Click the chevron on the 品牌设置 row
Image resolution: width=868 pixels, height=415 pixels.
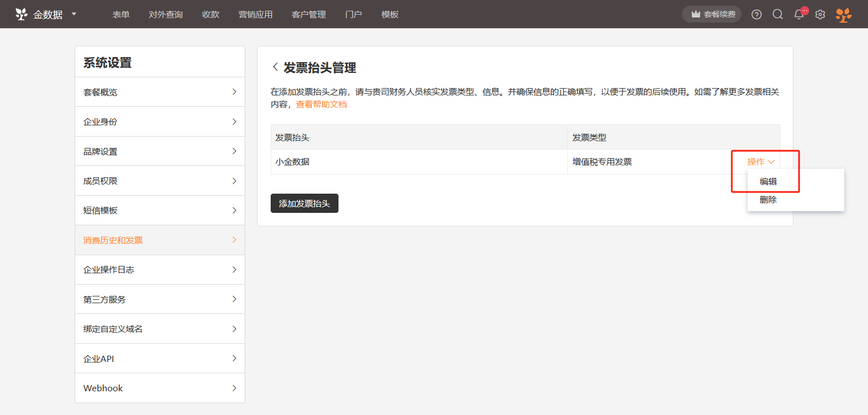point(235,151)
